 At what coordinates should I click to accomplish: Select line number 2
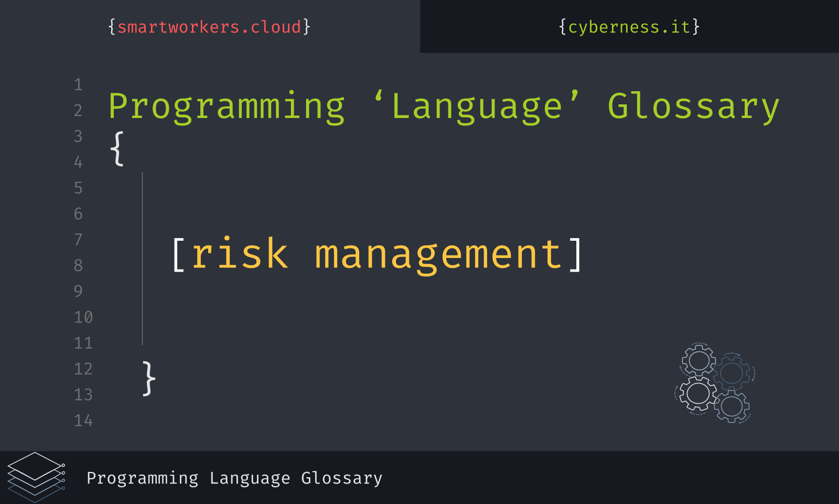click(x=78, y=110)
